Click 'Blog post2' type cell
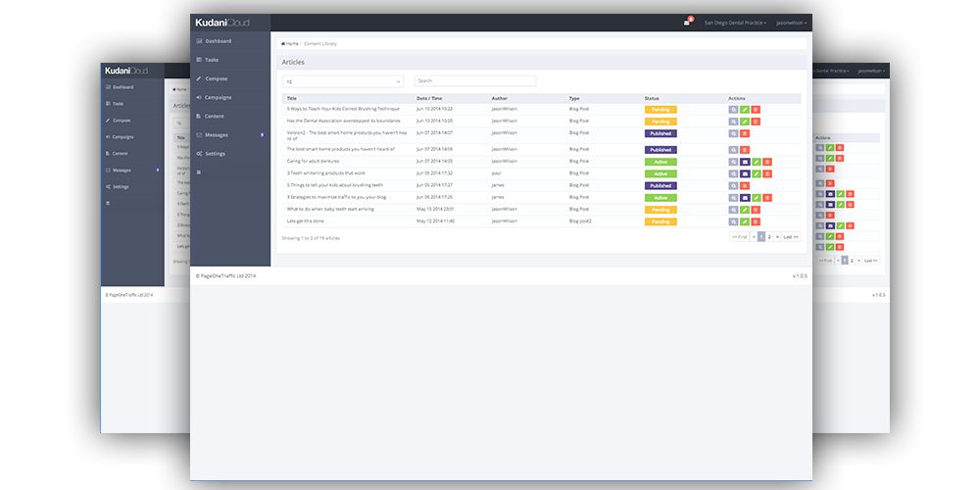 point(580,221)
